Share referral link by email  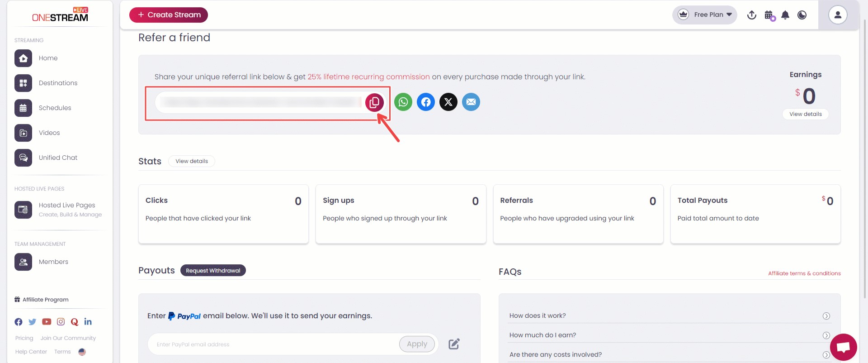471,102
